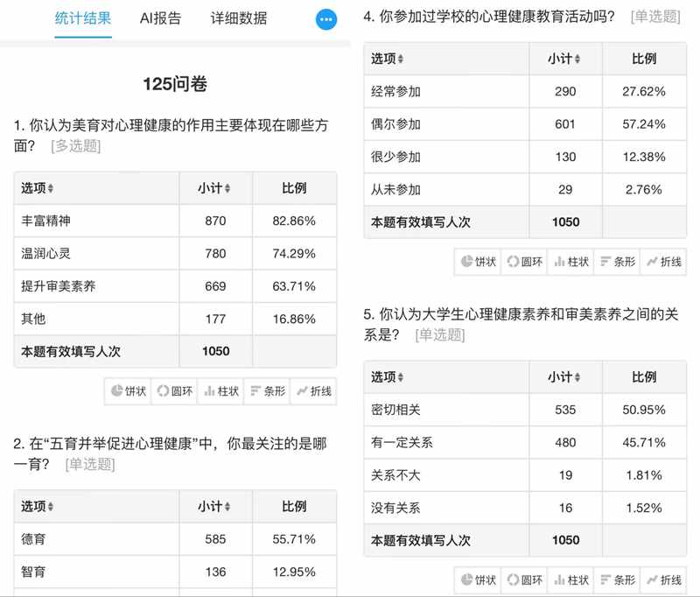
Task: Switch question 1 chart to 饼状 pie view
Action: click(127, 392)
